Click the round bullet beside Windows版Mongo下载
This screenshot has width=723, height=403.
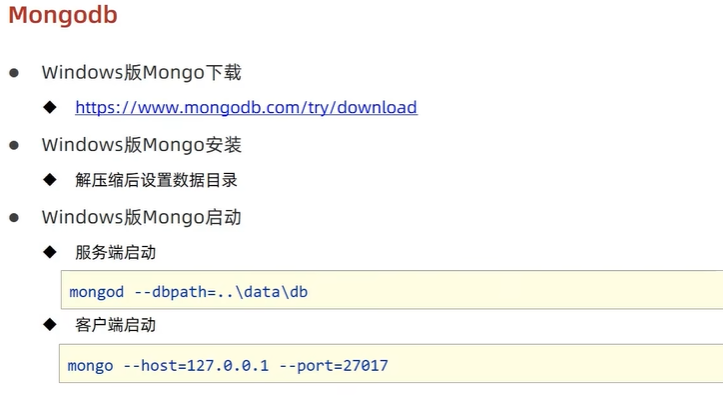[x=15, y=73]
